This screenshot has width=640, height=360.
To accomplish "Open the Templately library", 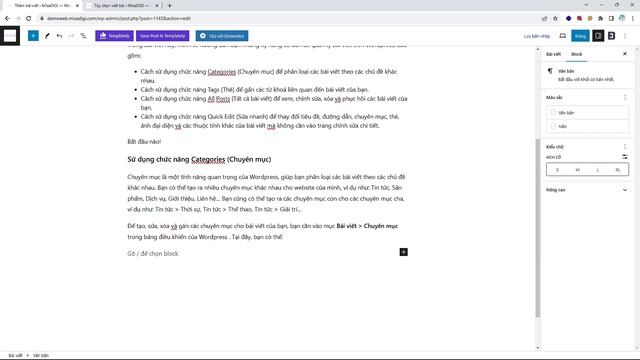I will 114,36.
